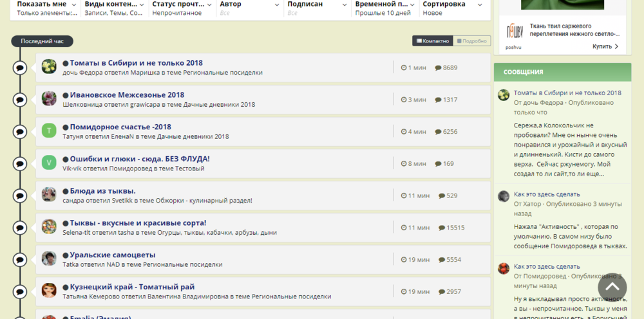The image size is (644, 319).
Task: Open Кузнецкий край - Томатный рай topic
Action: click(x=132, y=287)
